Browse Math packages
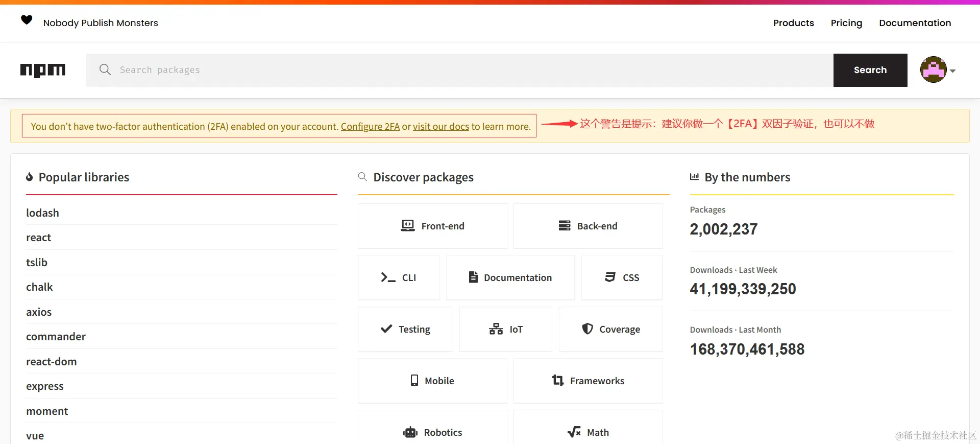 [x=588, y=428]
